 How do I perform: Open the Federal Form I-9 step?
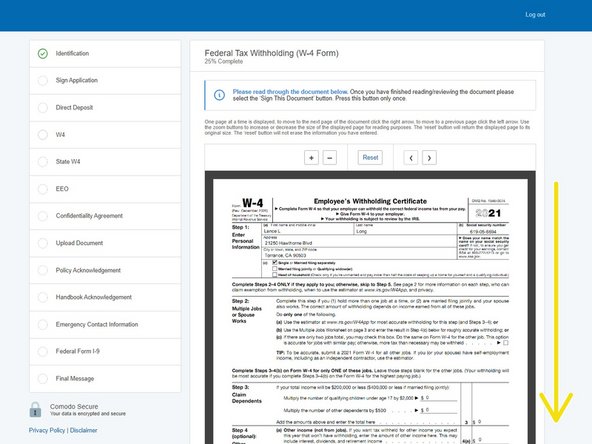point(105,351)
